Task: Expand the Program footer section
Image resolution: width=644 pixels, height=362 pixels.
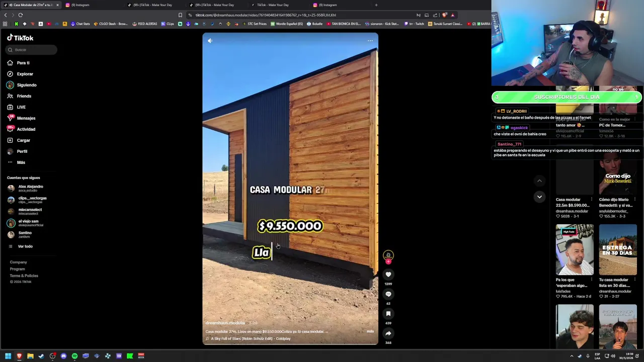Action: [x=17, y=269]
